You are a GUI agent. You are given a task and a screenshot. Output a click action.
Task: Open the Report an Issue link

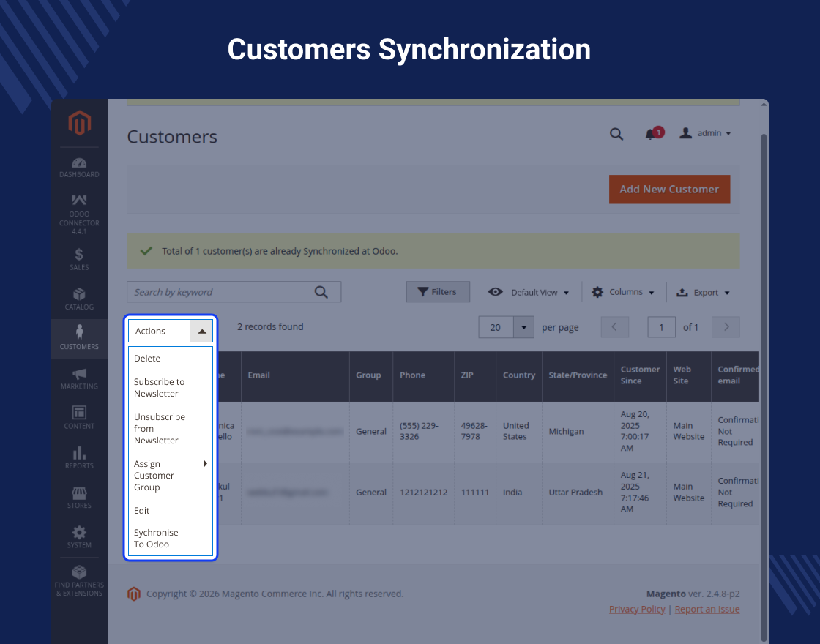click(707, 609)
